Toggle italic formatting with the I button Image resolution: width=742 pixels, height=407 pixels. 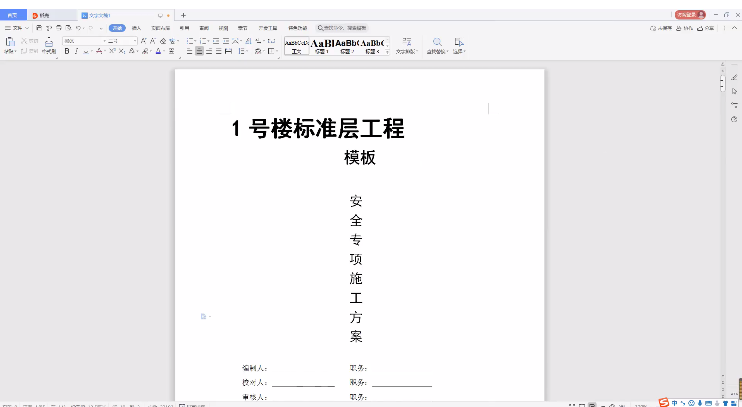tap(76, 51)
